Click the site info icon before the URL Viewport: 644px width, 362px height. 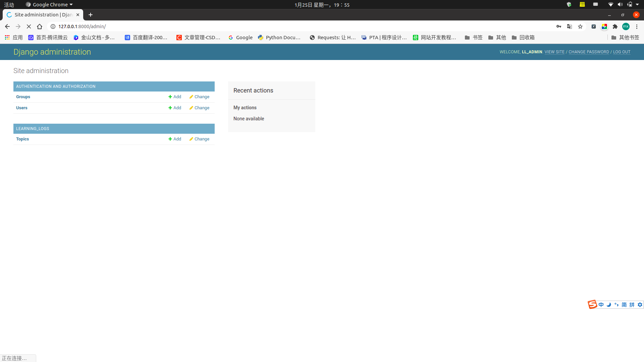point(53,26)
